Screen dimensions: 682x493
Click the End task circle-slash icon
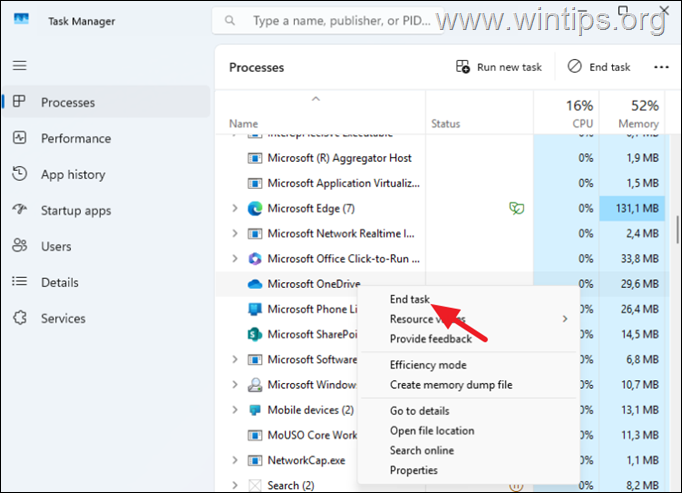tap(574, 67)
